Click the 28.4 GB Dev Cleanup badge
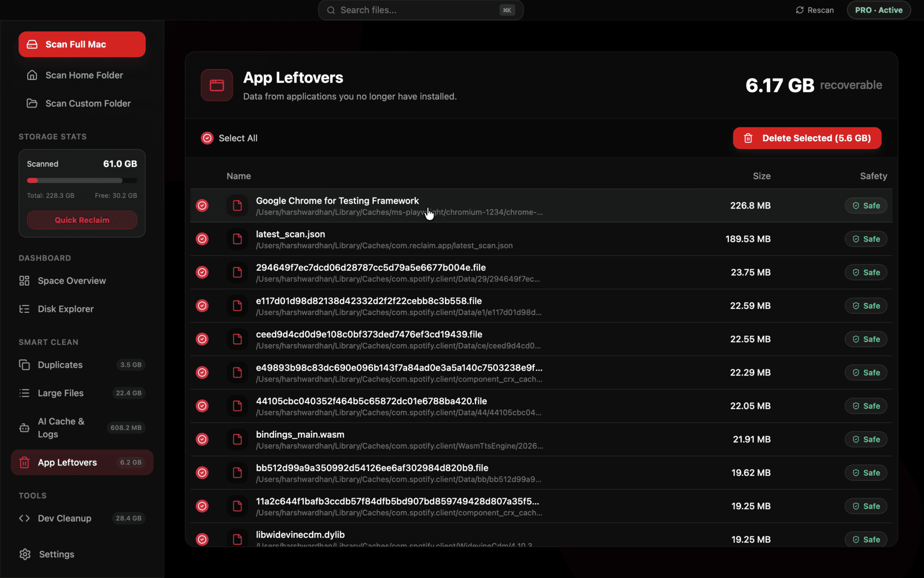Image resolution: width=924 pixels, height=578 pixels. point(128,518)
